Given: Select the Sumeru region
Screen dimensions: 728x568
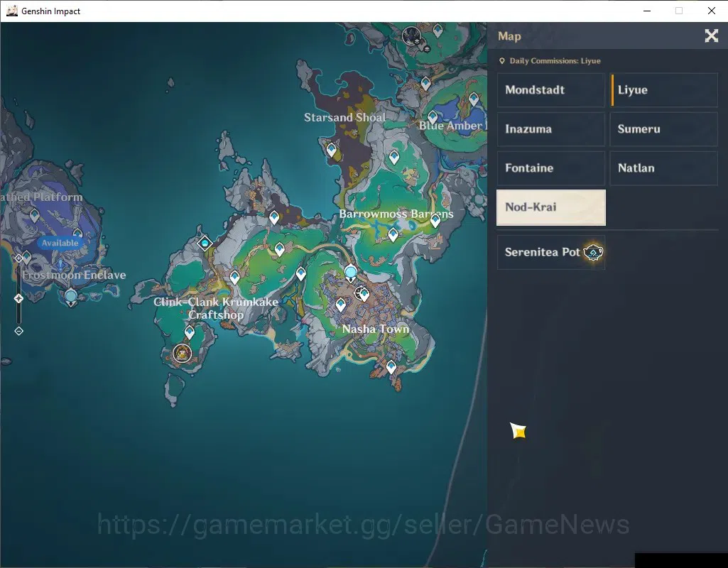Looking at the screenshot, I should coord(664,129).
